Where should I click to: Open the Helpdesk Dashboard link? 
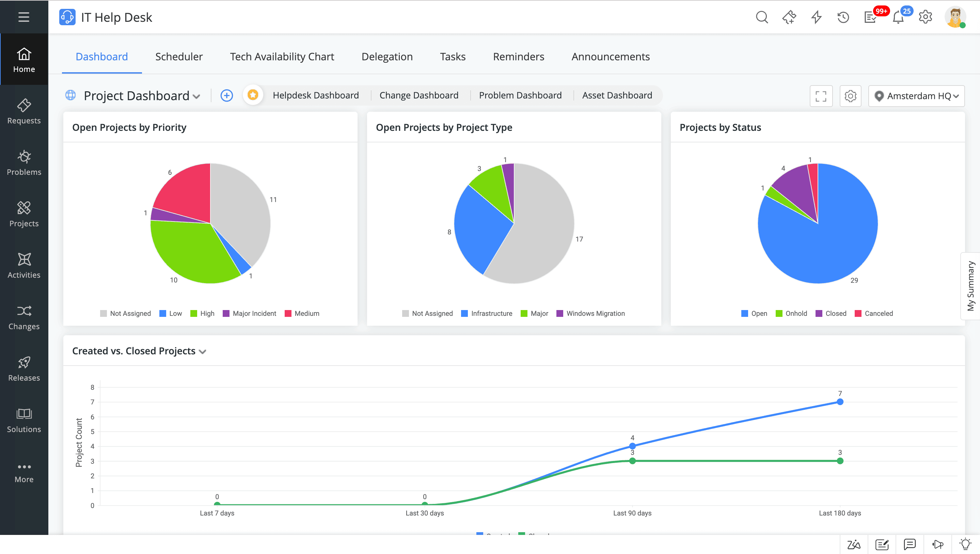pos(315,95)
